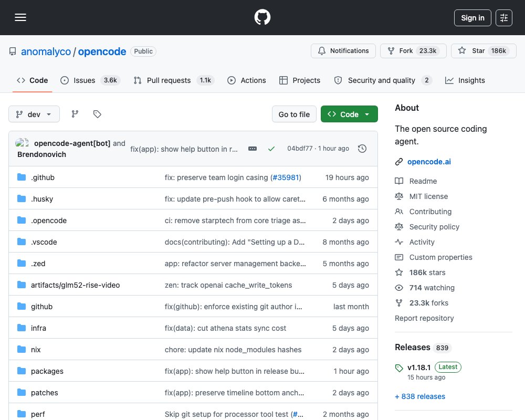
Task: Open the nix folder
Action: click(36, 350)
